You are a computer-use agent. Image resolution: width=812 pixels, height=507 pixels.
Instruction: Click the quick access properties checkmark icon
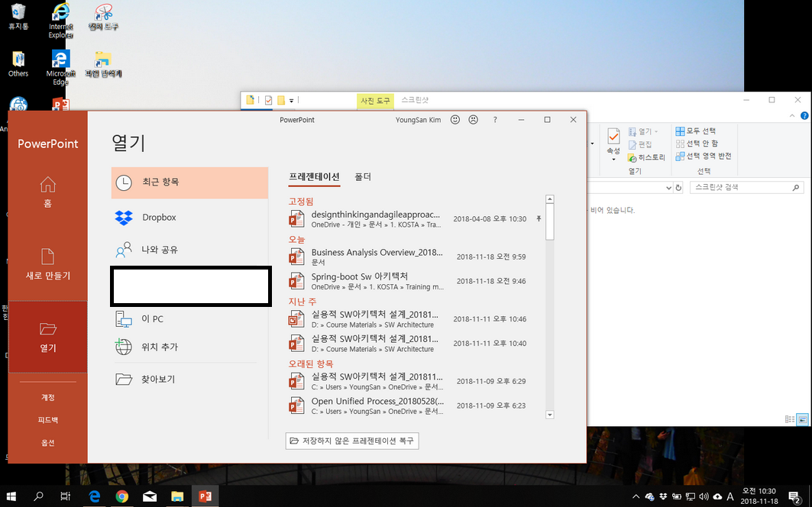click(x=268, y=101)
